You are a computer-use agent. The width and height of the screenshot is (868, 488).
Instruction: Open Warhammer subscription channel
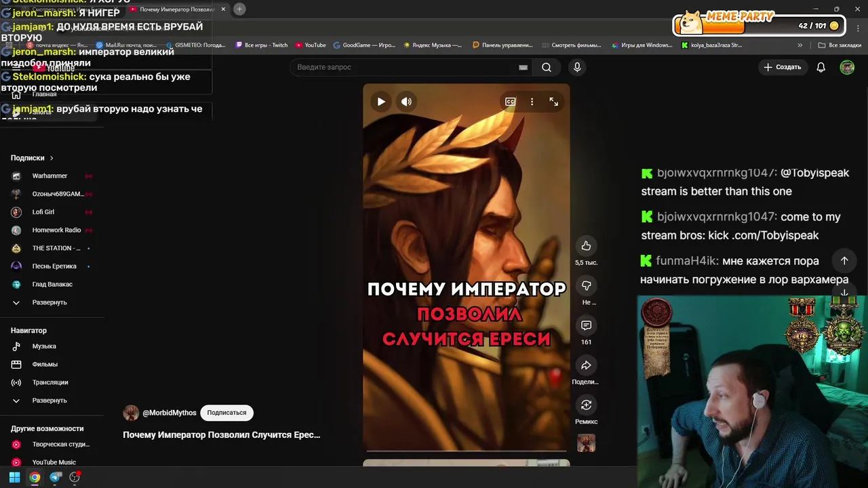pos(52,176)
